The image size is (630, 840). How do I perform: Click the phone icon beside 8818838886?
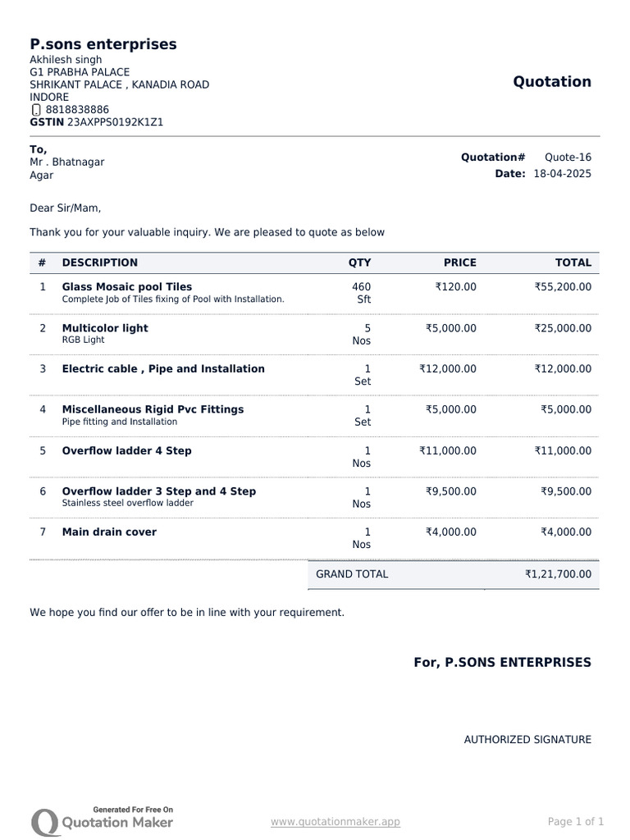pos(36,111)
